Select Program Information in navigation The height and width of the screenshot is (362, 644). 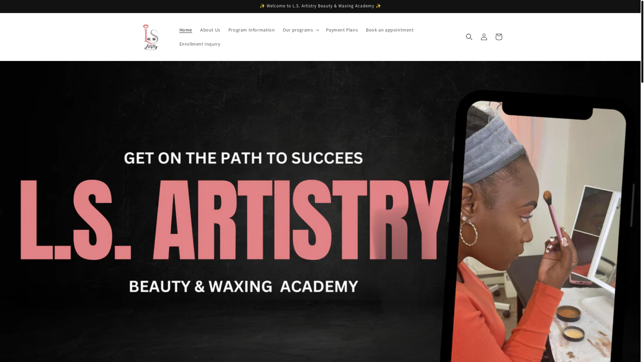252,30
